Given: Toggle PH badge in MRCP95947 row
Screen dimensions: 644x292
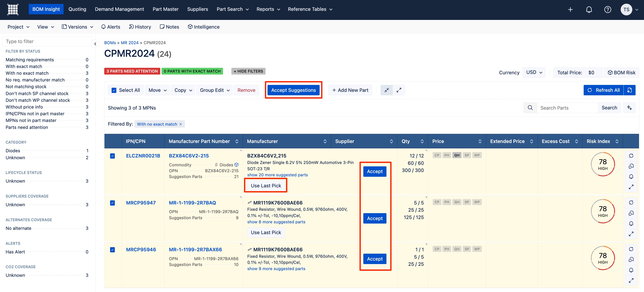Looking at the screenshot, I should pyautogui.click(x=447, y=202).
